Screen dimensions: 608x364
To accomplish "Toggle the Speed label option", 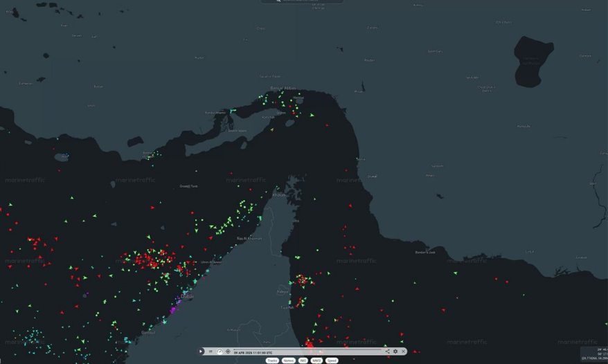I will (x=332, y=361).
